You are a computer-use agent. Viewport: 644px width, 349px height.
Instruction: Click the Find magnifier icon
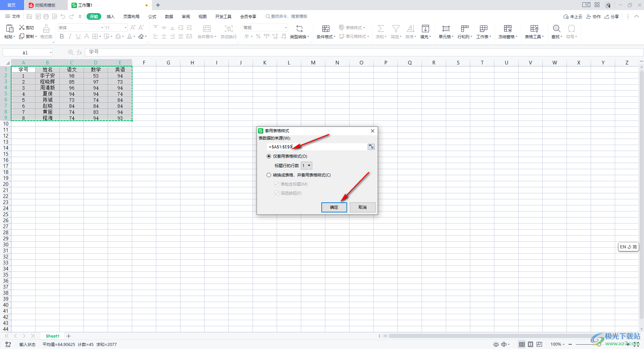pos(556,29)
